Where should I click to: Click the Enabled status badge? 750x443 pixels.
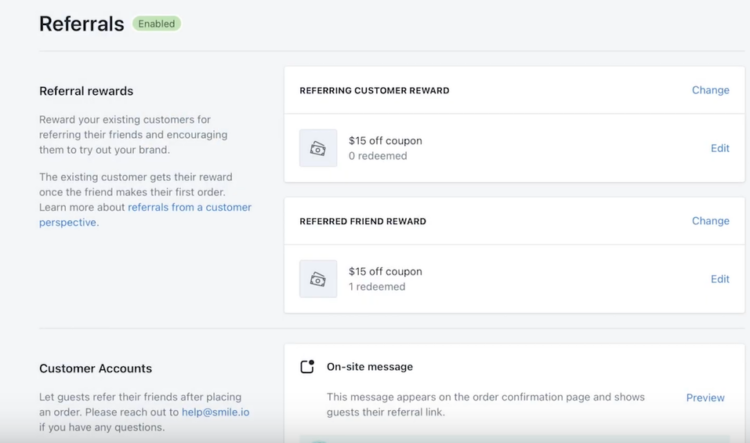pyautogui.click(x=156, y=24)
